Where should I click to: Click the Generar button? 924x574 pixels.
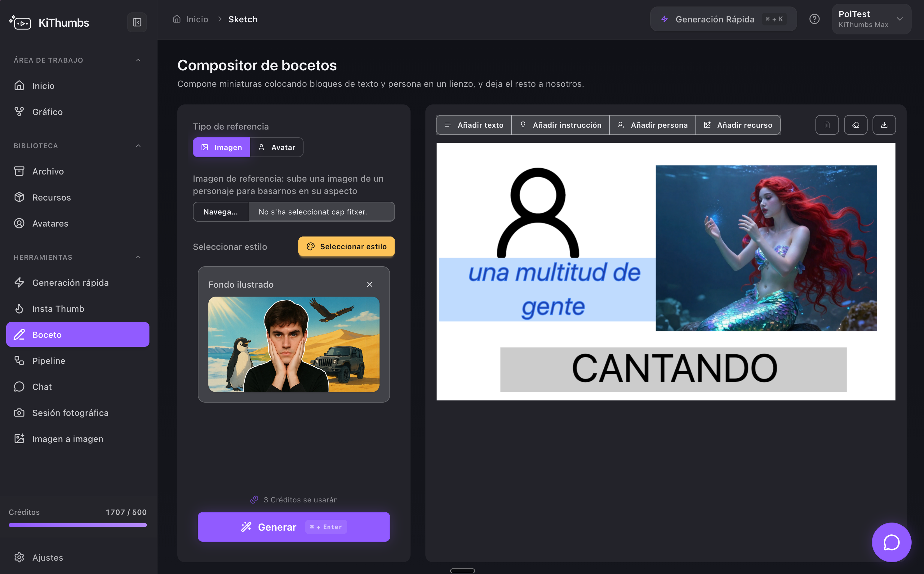(294, 527)
